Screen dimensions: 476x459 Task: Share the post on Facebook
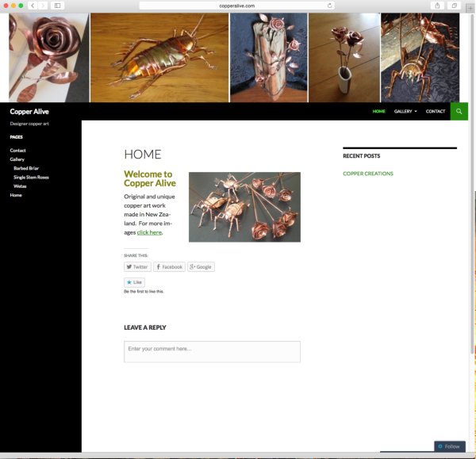coord(169,267)
